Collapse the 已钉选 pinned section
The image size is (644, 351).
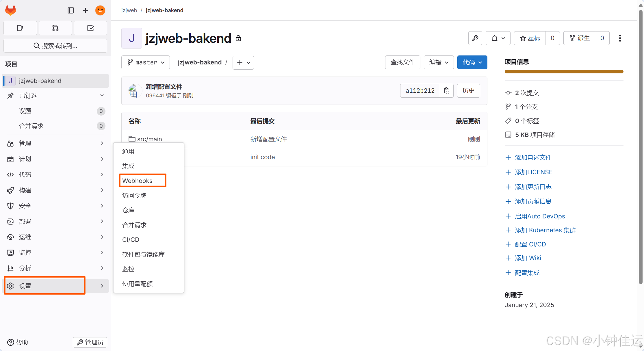pyautogui.click(x=56, y=96)
